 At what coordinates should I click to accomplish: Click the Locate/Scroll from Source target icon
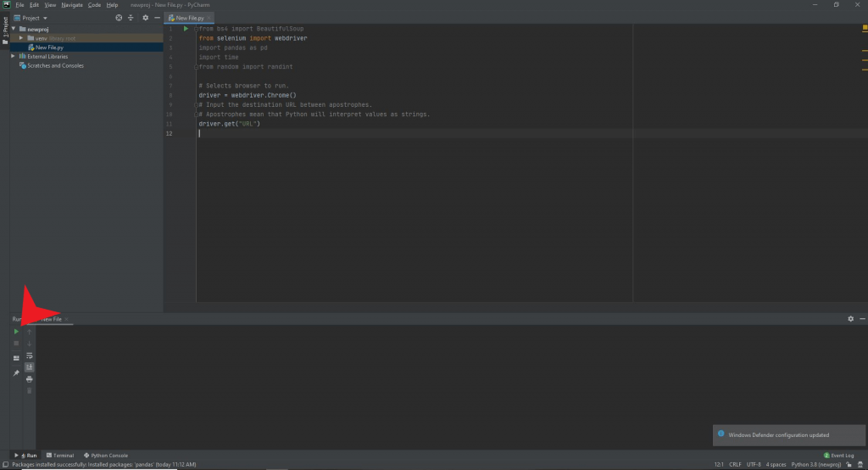coord(118,18)
